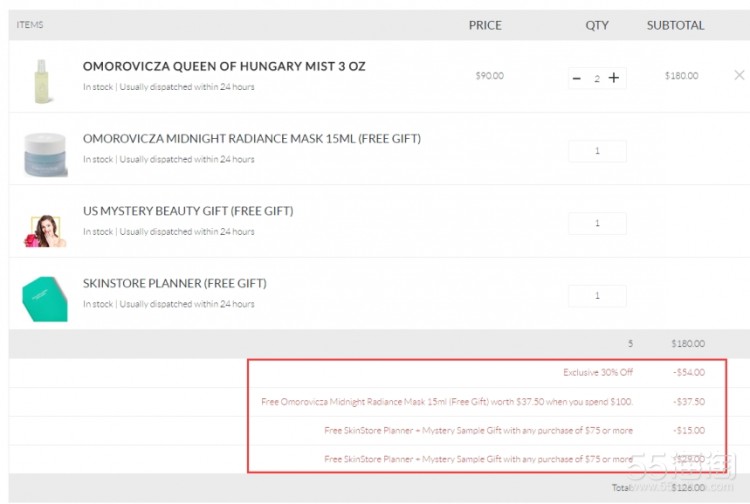Click green SkinStore Planner thumbnail
Image resolution: width=750 pixels, height=504 pixels.
tap(44, 299)
